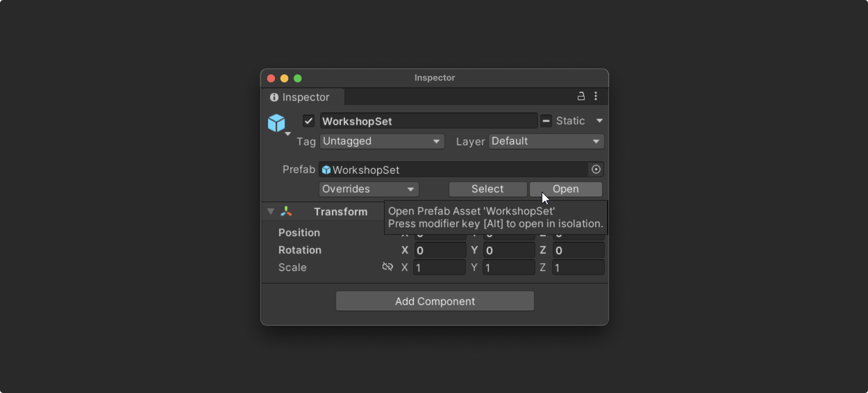Image resolution: width=868 pixels, height=393 pixels.
Task: Uncheck the WorkshopSet active checkbox
Action: point(308,121)
